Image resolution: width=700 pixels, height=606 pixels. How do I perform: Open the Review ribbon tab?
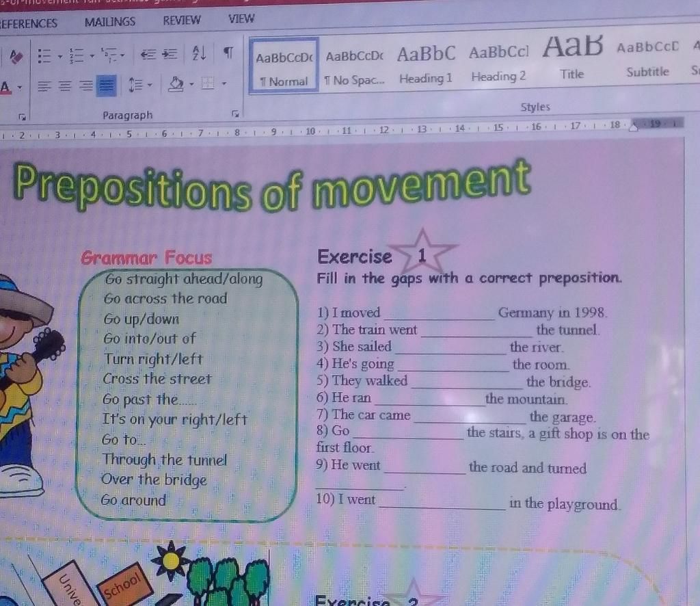[x=182, y=20]
